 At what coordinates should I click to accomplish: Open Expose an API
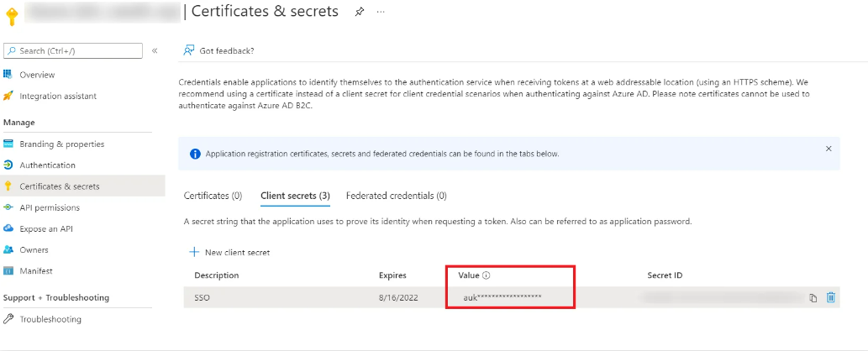click(x=46, y=228)
